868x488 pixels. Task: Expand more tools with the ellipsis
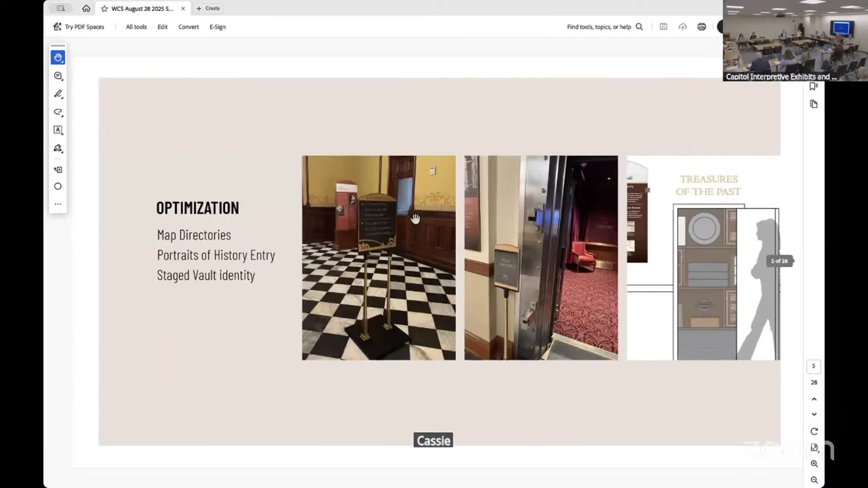click(58, 204)
